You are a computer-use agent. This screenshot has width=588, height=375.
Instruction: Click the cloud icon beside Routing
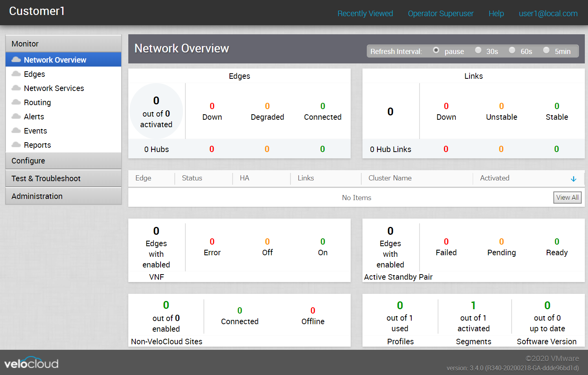click(x=16, y=102)
